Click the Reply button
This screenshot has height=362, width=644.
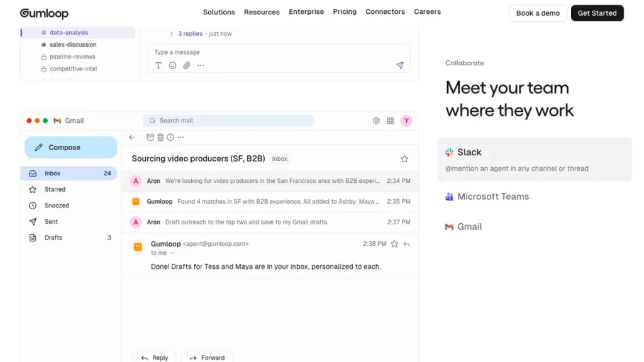pyautogui.click(x=155, y=358)
